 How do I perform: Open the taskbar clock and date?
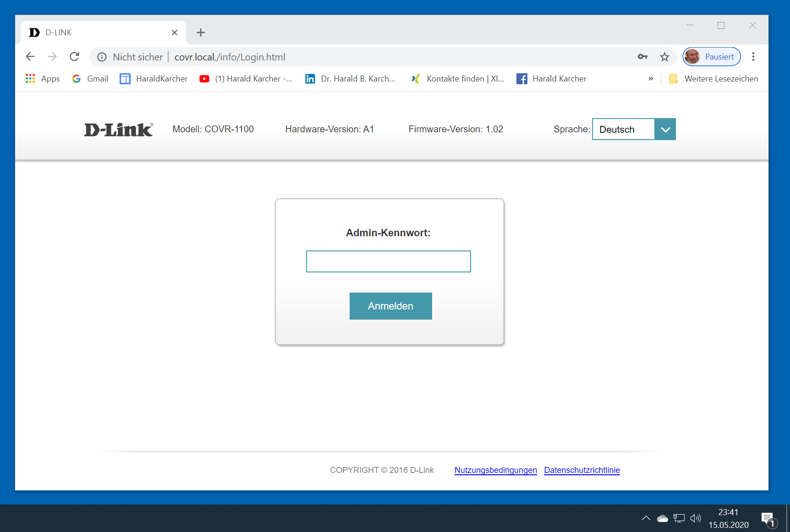[x=729, y=518]
